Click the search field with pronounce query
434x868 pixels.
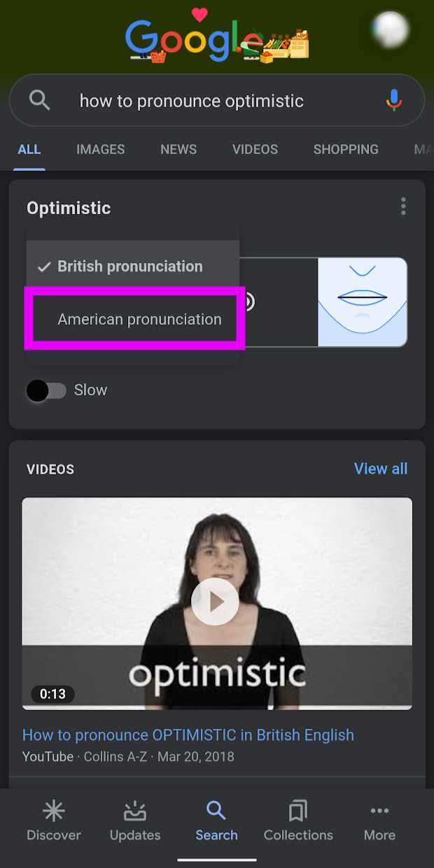pos(217,101)
